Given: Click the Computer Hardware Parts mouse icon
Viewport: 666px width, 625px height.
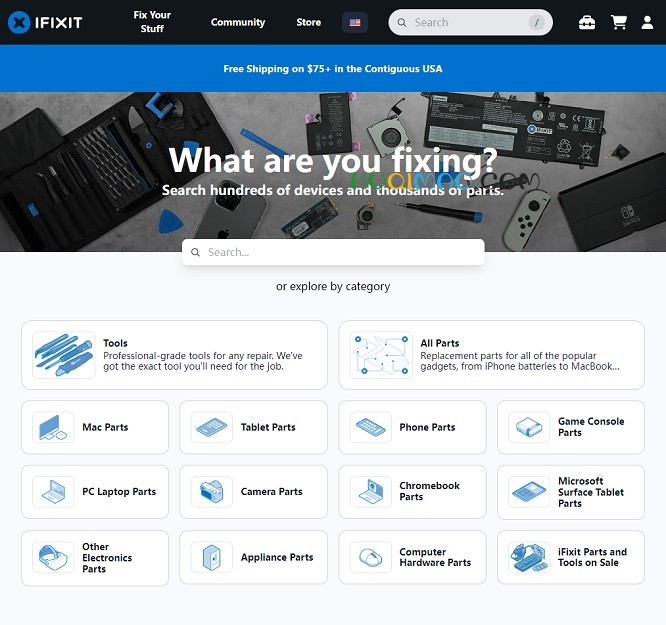Looking at the screenshot, I should [370, 557].
